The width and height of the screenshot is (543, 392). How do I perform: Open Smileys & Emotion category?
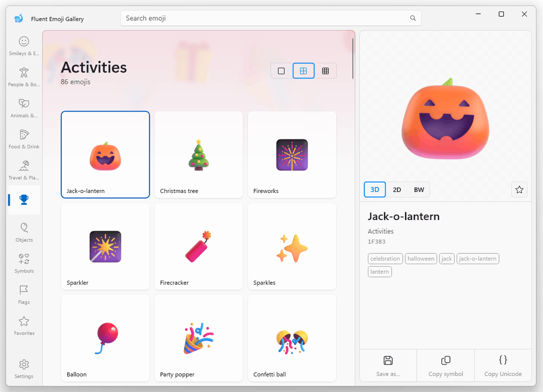24,46
